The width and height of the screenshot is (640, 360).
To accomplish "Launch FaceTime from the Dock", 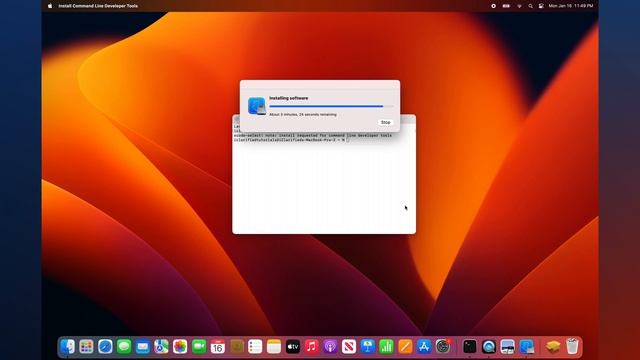I will click(x=199, y=347).
